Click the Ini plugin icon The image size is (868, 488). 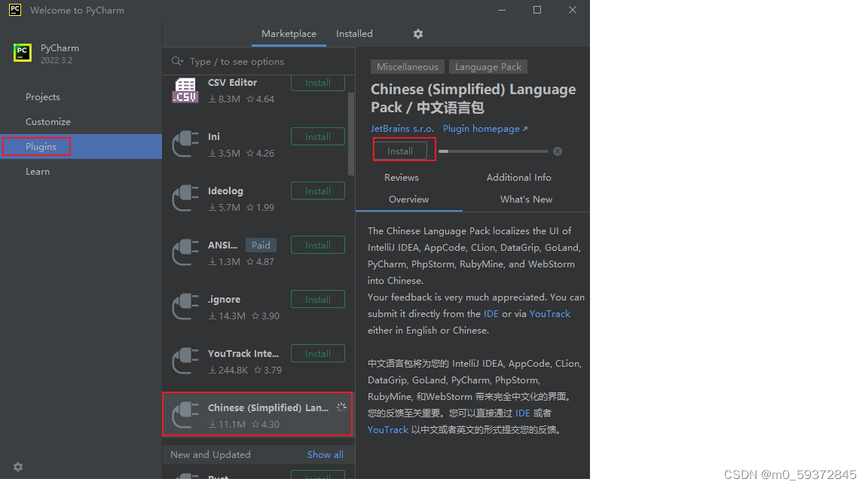click(185, 145)
